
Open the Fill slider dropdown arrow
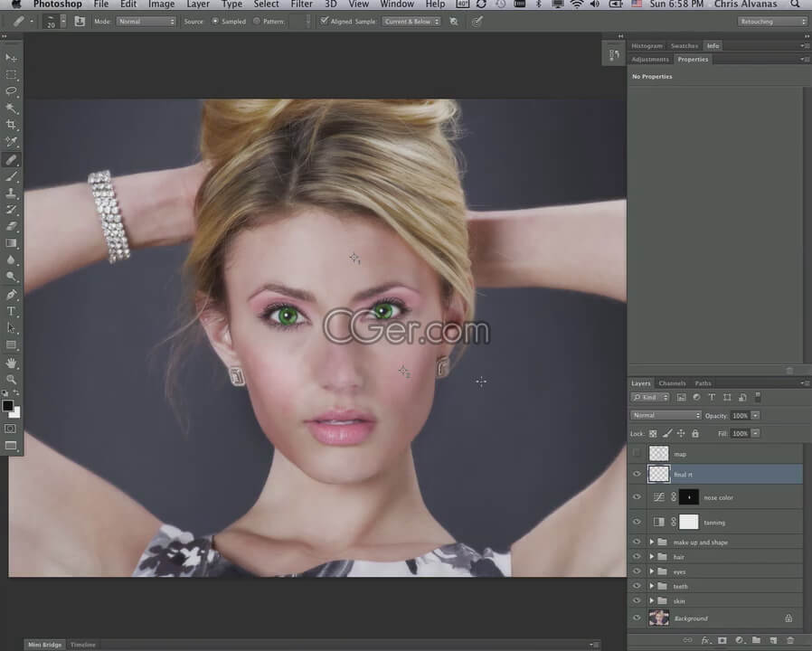tap(756, 433)
